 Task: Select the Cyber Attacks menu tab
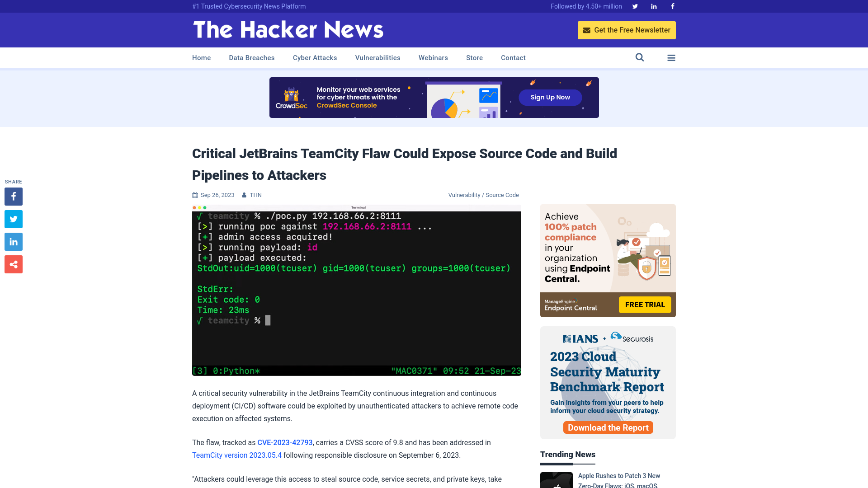pos(315,57)
